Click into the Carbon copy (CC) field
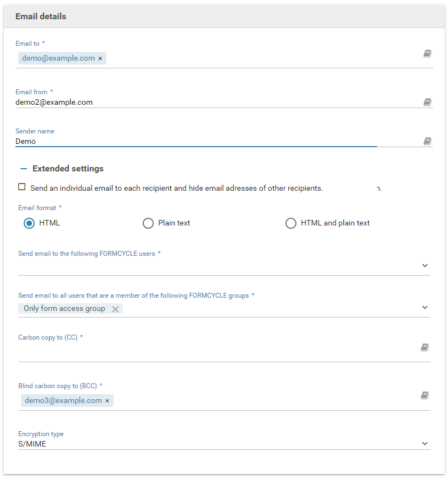The width and height of the screenshot is (448, 478). [x=215, y=351]
